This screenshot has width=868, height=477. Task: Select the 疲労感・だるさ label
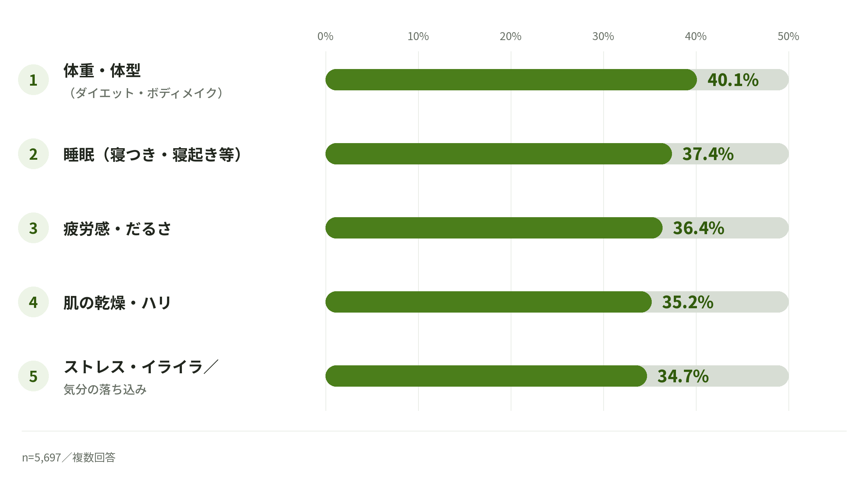pos(117,229)
